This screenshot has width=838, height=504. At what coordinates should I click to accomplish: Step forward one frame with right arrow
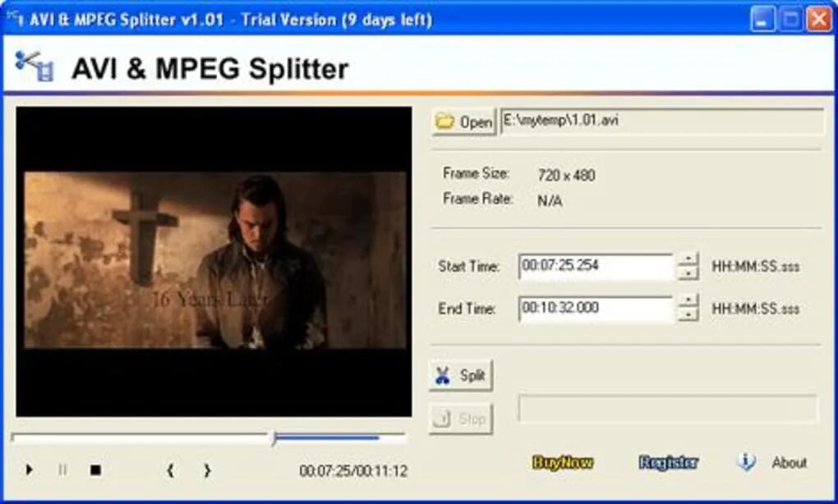point(207,470)
